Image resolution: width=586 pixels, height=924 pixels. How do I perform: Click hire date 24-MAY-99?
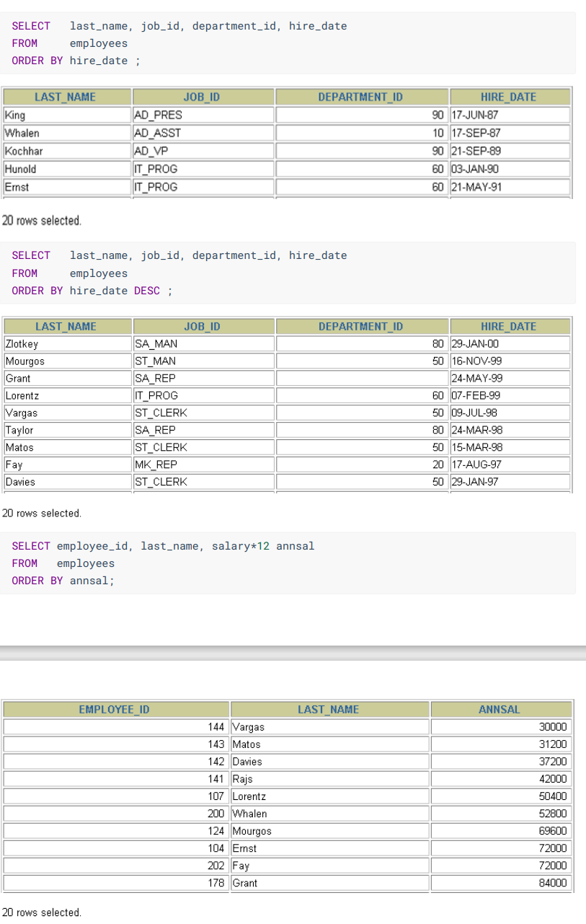[x=510, y=379]
